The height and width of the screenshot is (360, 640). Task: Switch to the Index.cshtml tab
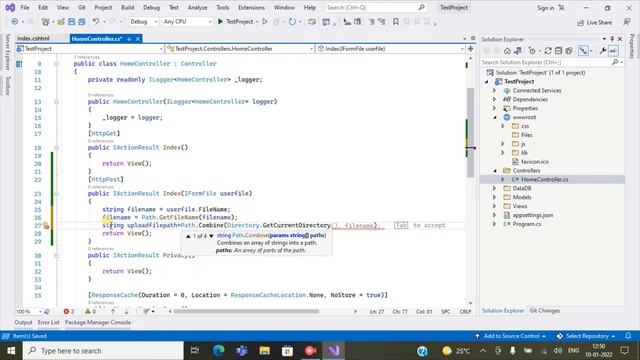point(33,39)
